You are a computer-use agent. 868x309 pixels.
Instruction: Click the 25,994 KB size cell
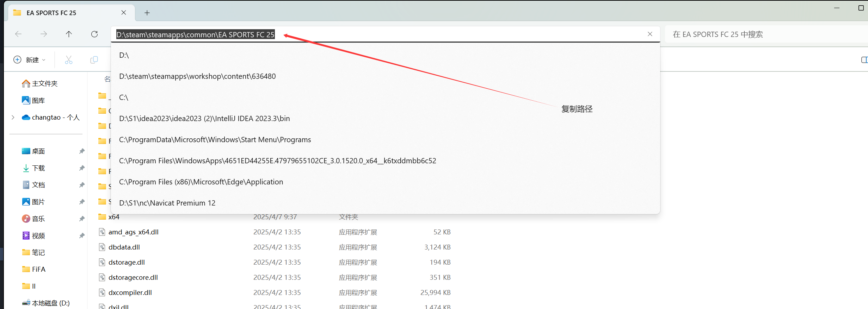coord(435,292)
